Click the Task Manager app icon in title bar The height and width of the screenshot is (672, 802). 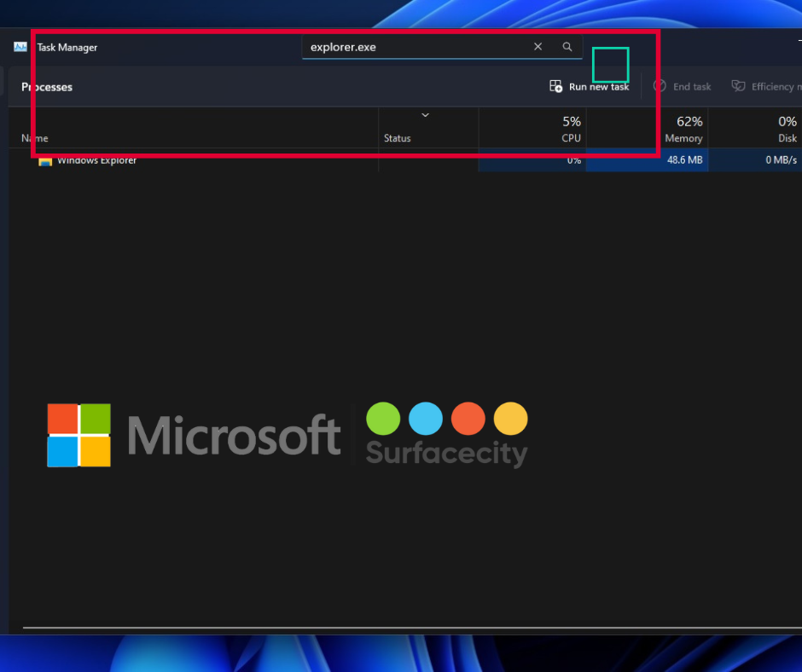20,47
